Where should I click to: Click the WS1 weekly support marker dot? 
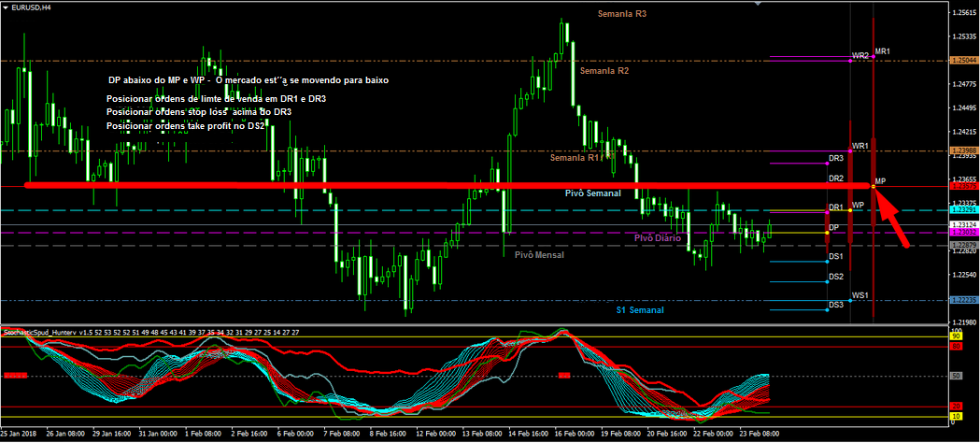(850, 300)
